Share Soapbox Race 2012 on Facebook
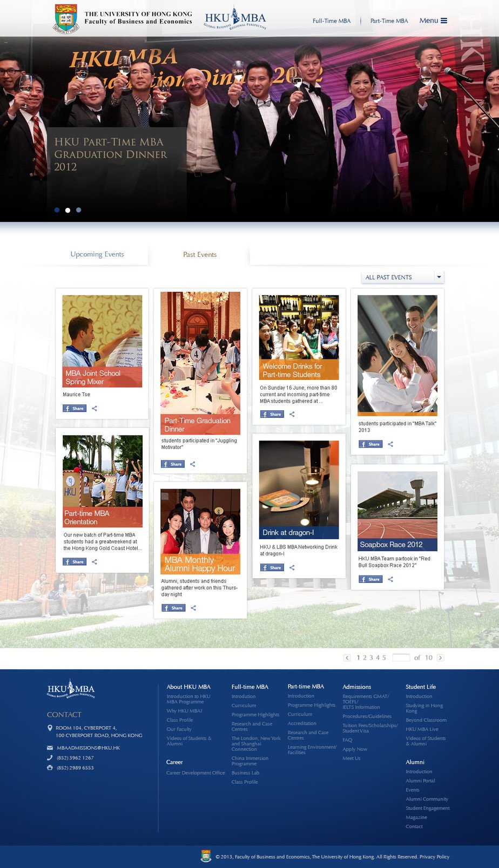This screenshot has width=499, height=868. click(x=370, y=579)
